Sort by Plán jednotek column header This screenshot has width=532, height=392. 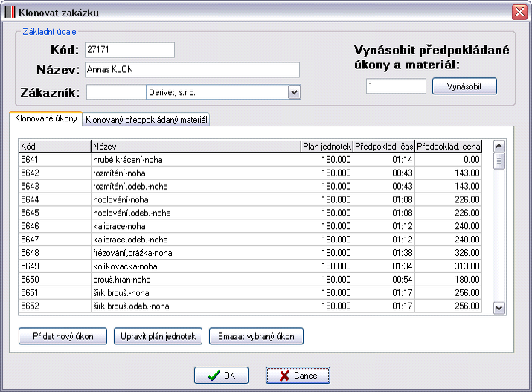point(327,146)
